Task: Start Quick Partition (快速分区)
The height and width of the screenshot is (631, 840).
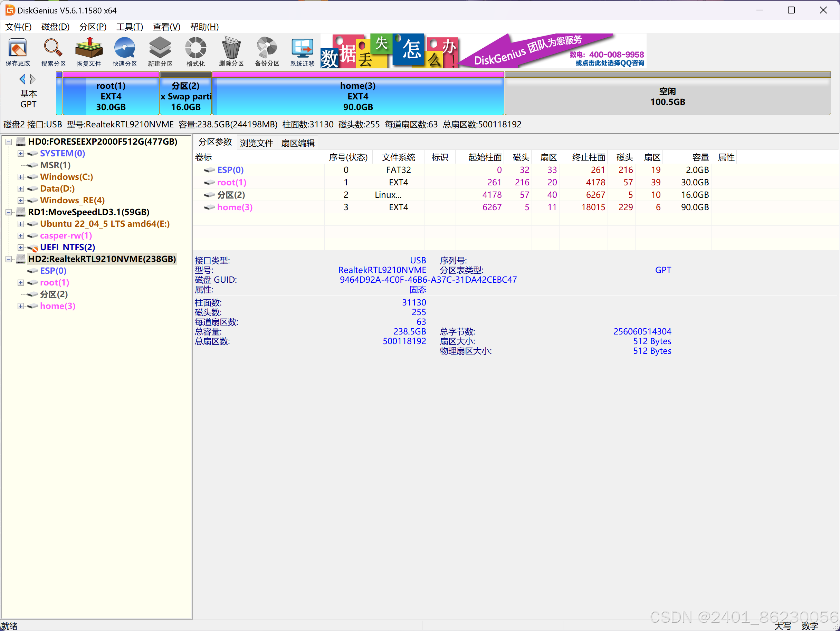Action: tap(125, 52)
